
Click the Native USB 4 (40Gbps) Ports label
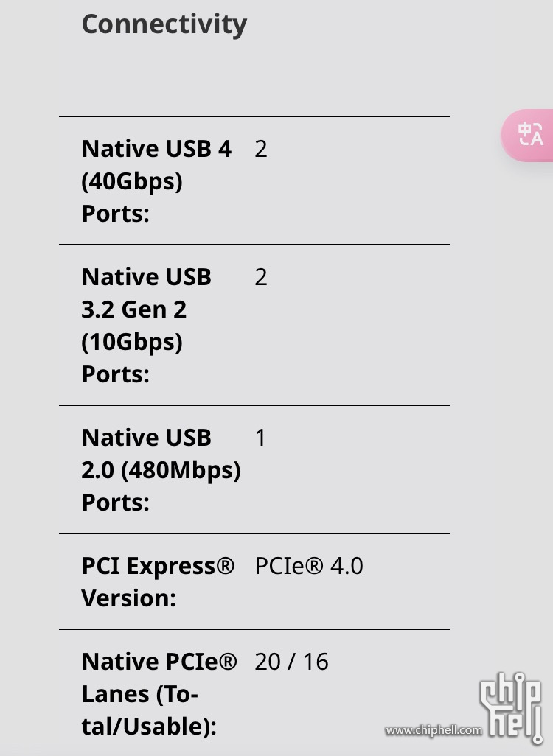(x=157, y=181)
